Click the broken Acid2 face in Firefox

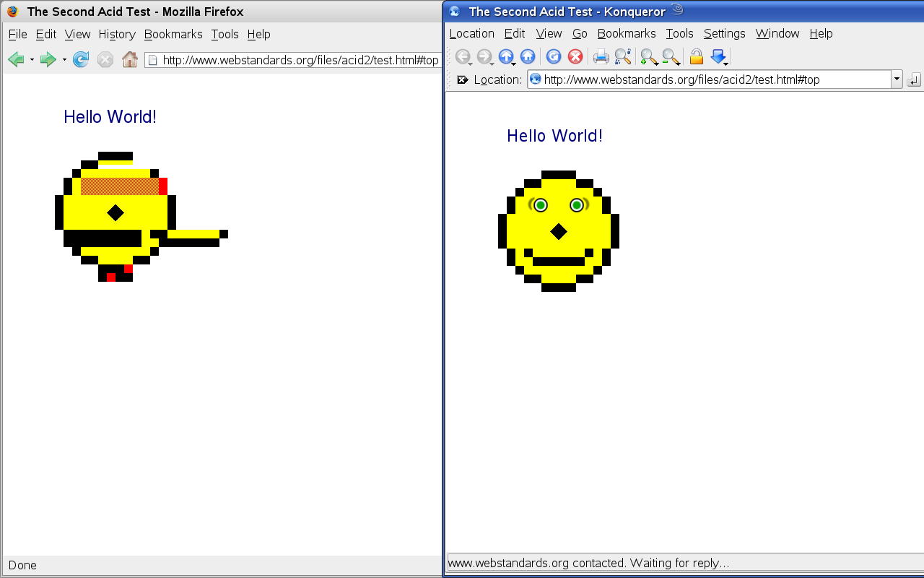tap(141, 217)
